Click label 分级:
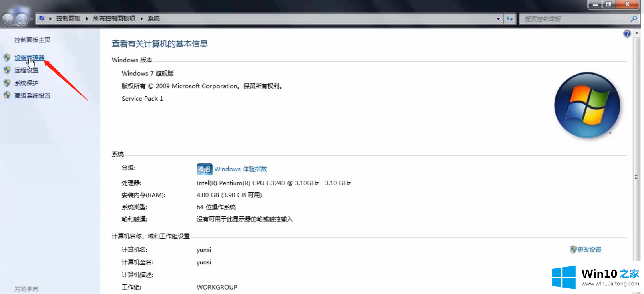Screen dimensions: 644x294 click(129, 168)
